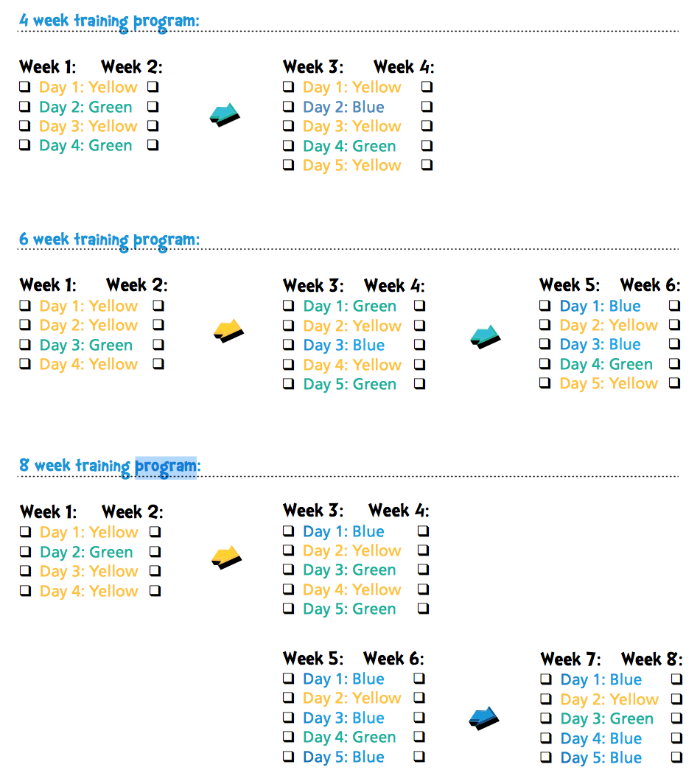Click the teal arrow in 4 week program
Screen dimensions: 700x784
[225, 115]
